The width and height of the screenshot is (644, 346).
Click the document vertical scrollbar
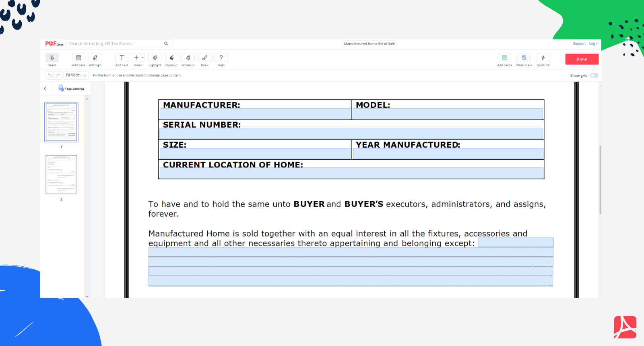click(x=600, y=180)
